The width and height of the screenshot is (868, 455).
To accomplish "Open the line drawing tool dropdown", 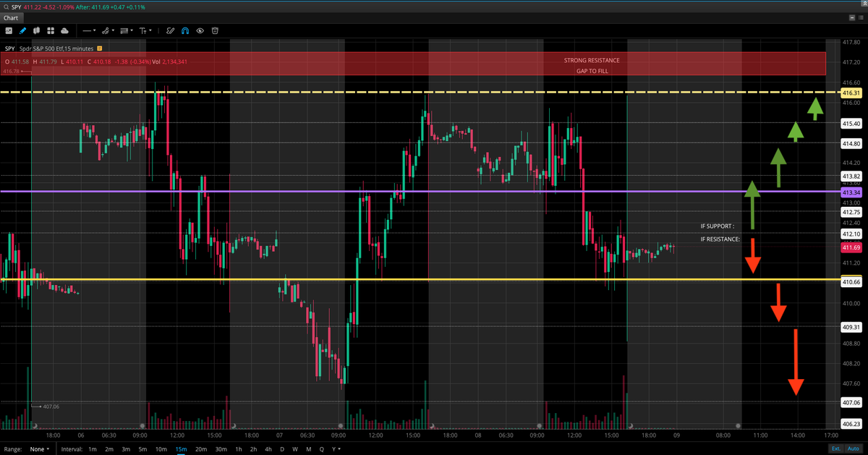I will click(90, 31).
